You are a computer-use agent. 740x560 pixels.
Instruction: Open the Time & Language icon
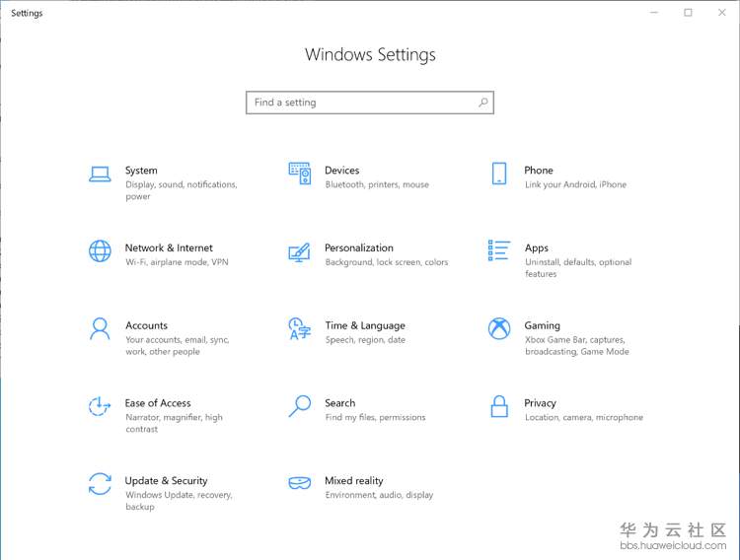click(299, 328)
